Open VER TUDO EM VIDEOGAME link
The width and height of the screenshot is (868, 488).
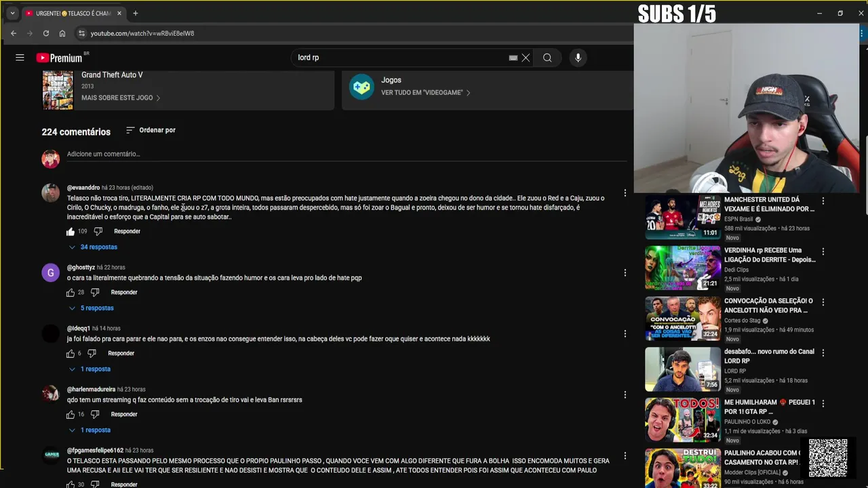425,92
